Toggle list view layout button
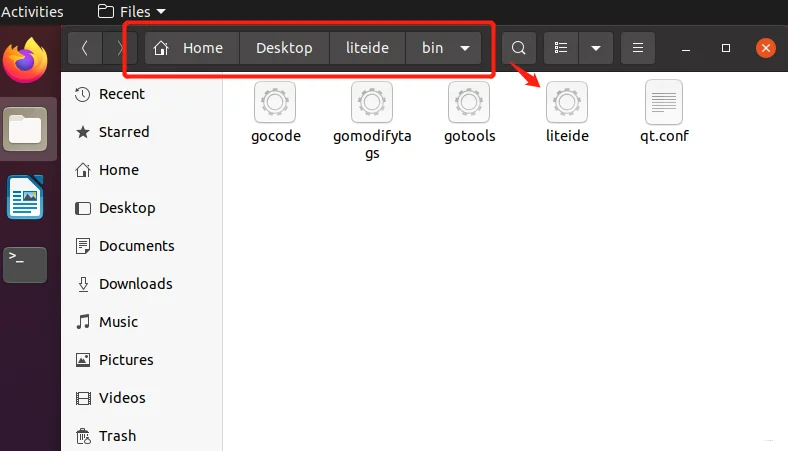The width and height of the screenshot is (788, 451). tap(561, 48)
